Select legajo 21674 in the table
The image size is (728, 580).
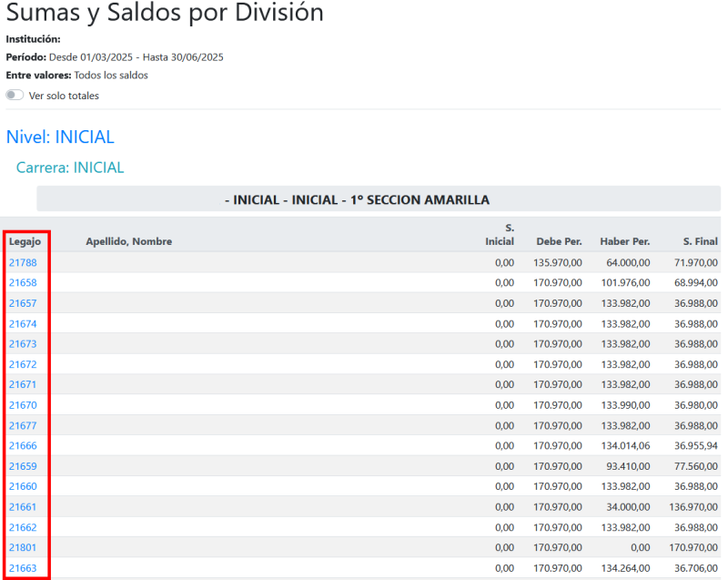tap(23, 324)
